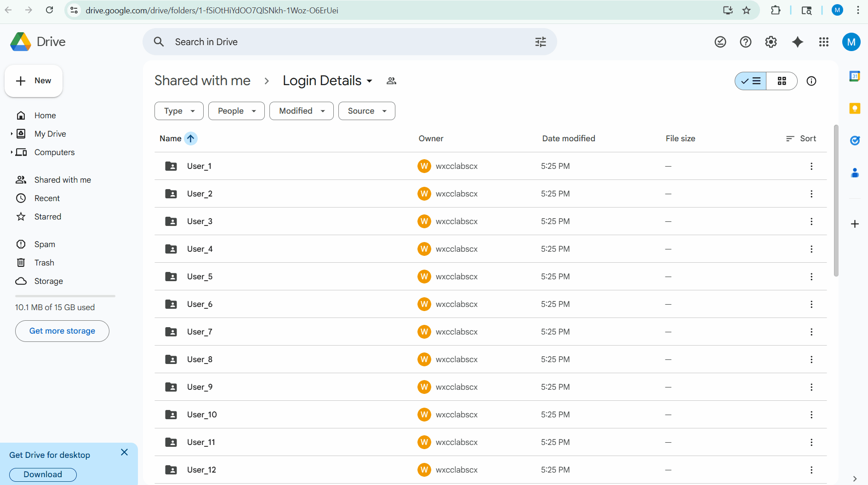The height and width of the screenshot is (485, 868).
Task: Open Google Calendar in side panel
Action: coord(855,76)
